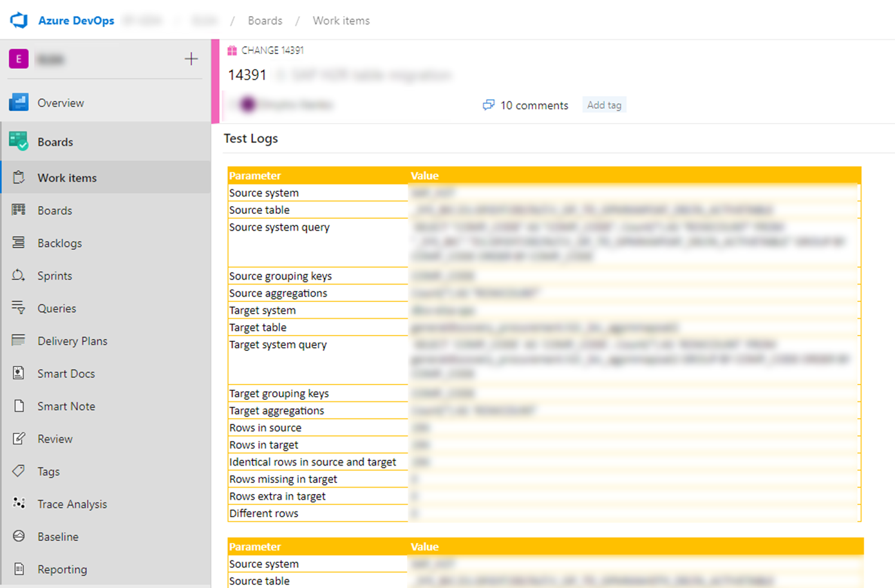895x588 pixels.
Task: Click the Azure DevOps logo icon
Action: point(19,21)
